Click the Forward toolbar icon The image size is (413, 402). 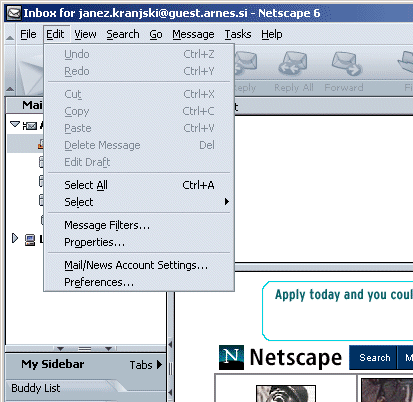pos(347,63)
